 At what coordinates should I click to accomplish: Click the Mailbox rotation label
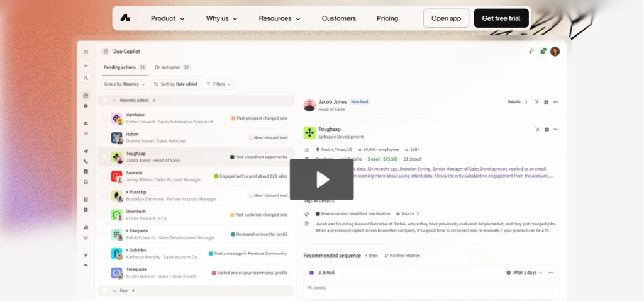[x=402, y=256]
